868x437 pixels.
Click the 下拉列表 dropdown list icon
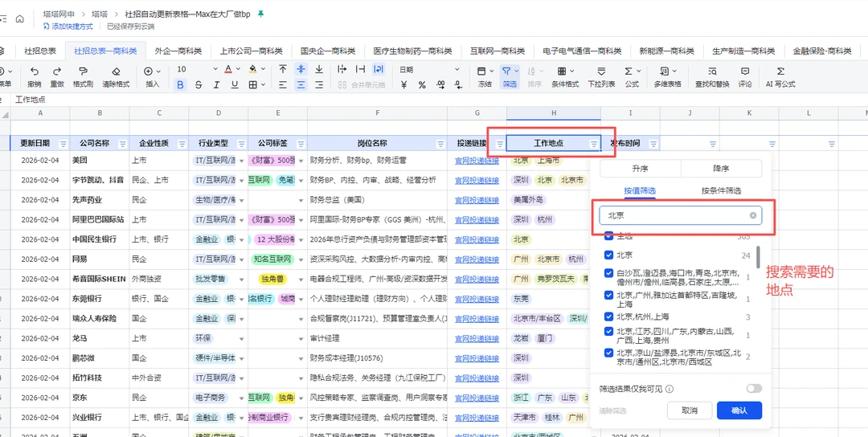(601, 71)
